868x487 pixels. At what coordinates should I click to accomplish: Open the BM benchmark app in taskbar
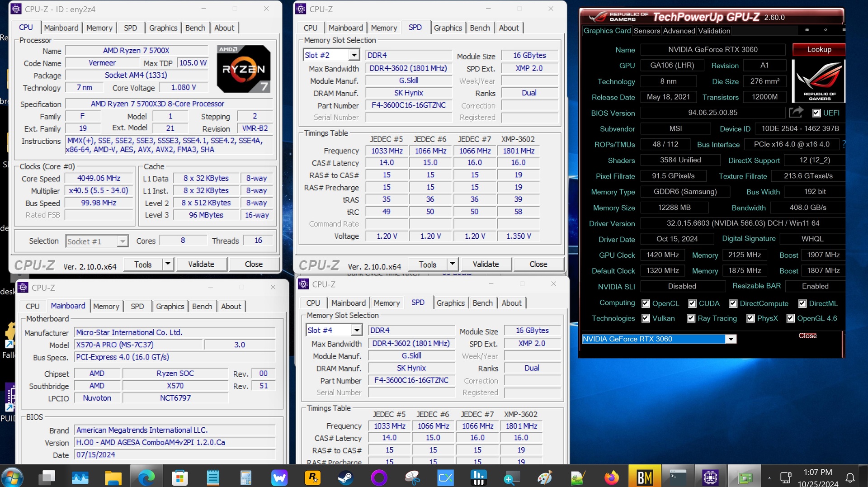point(645,478)
